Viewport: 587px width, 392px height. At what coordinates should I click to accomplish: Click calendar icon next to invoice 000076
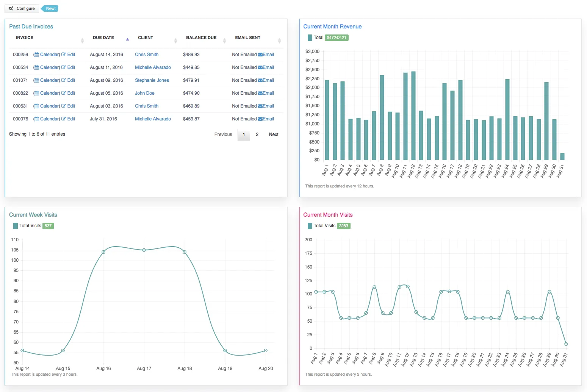tap(36, 119)
